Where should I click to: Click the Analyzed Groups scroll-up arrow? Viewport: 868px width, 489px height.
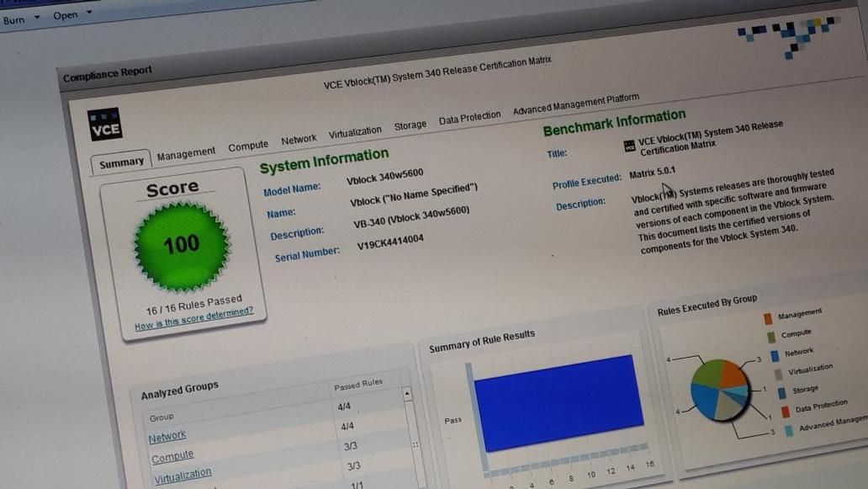(x=407, y=393)
